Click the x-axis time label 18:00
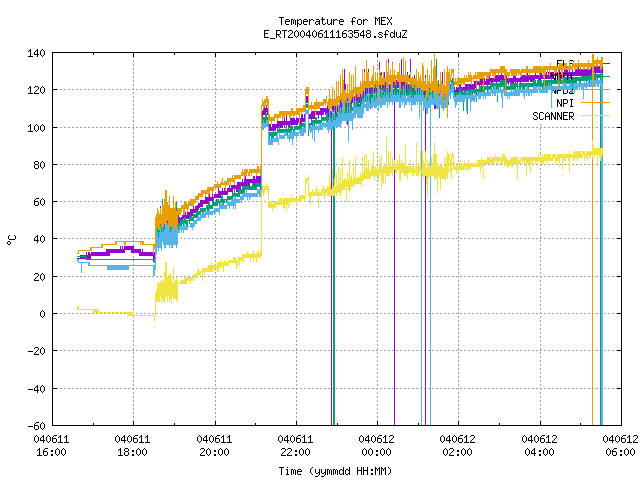 [x=132, y=452]
